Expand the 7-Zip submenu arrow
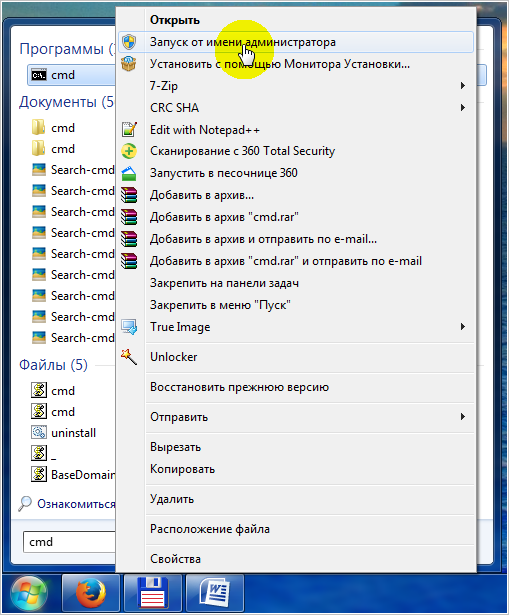This screenshot has width=509, height=615. (463, 86)
